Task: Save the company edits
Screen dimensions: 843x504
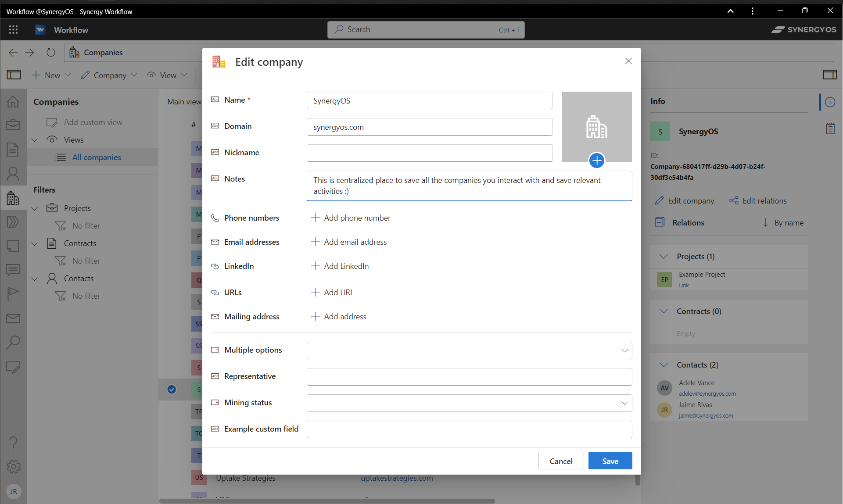Action: 610,461
